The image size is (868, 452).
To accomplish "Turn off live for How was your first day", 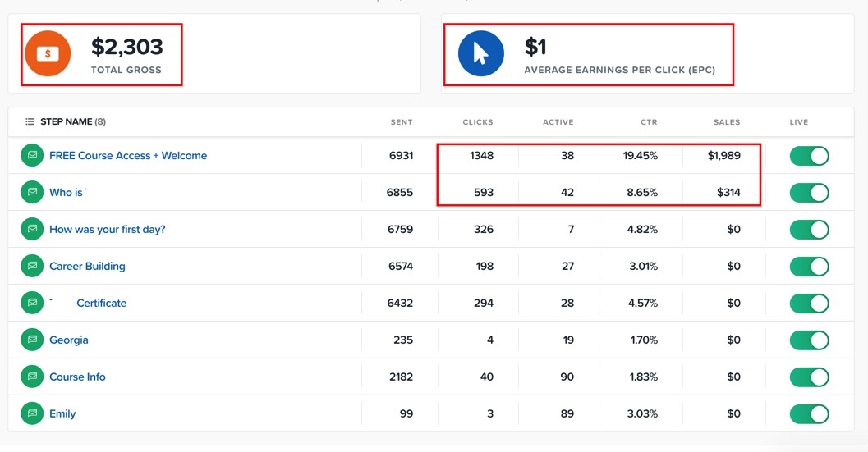I will [810, 230].
